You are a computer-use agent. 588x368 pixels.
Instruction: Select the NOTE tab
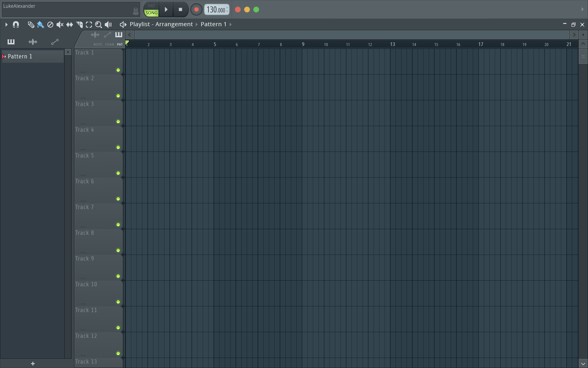pyautogui.click(x=98, y=44)
